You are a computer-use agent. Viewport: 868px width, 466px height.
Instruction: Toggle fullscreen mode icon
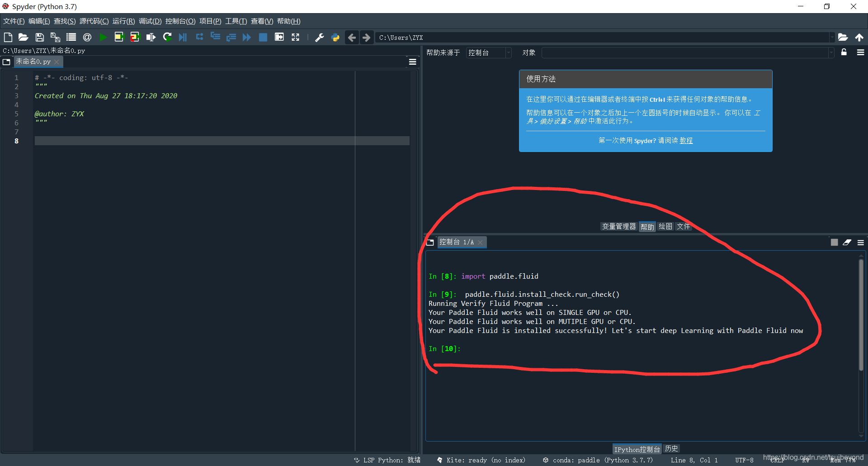295,38
